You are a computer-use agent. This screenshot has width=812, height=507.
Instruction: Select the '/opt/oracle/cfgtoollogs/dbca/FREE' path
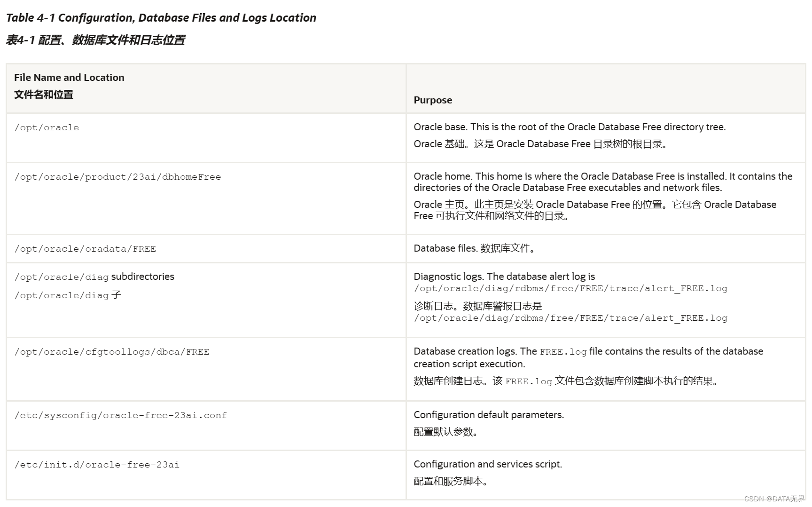[112, 352]
